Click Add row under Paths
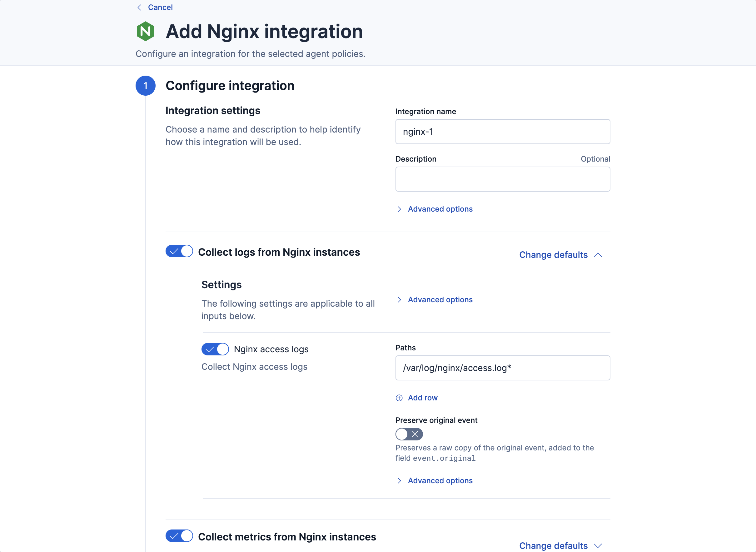The image size is (756, 552). [x=416, y=398]
